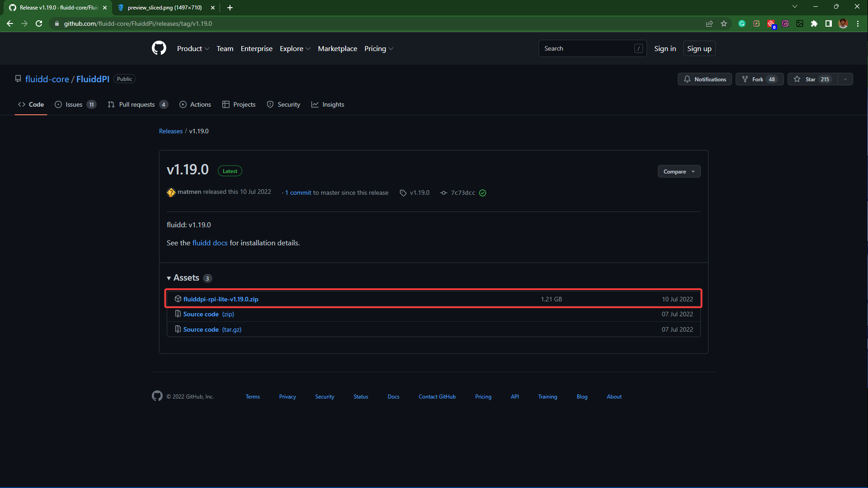Expand the Pricing menu
868x488 pixels.
(379, 48)
